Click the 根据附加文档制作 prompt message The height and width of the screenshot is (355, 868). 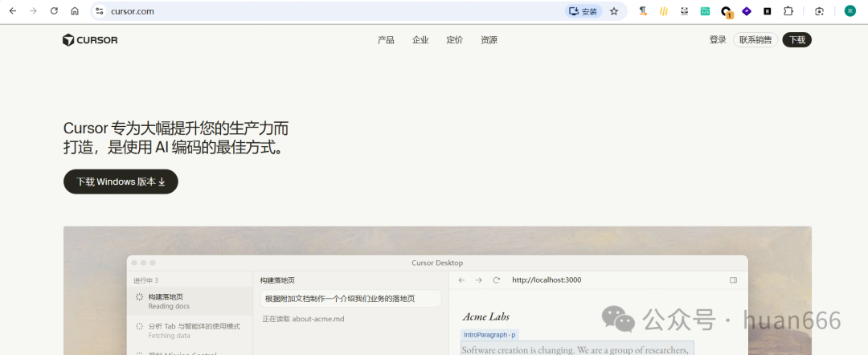[351, 299]
